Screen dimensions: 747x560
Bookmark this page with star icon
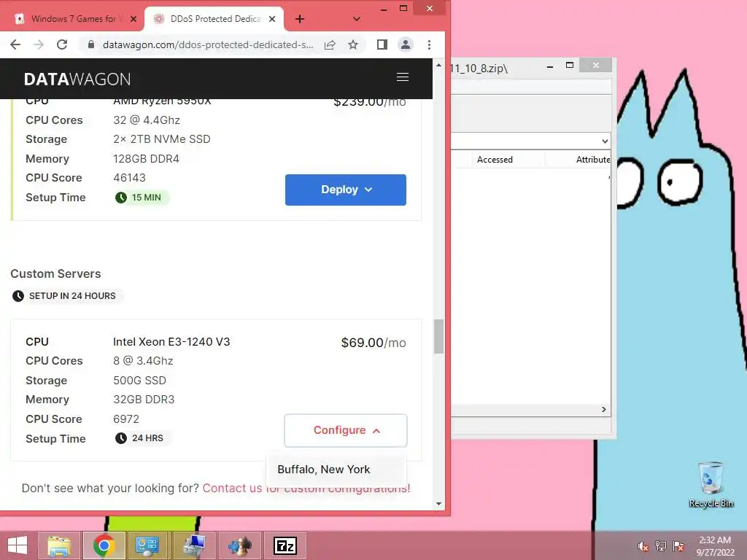[x=353, y=44]
